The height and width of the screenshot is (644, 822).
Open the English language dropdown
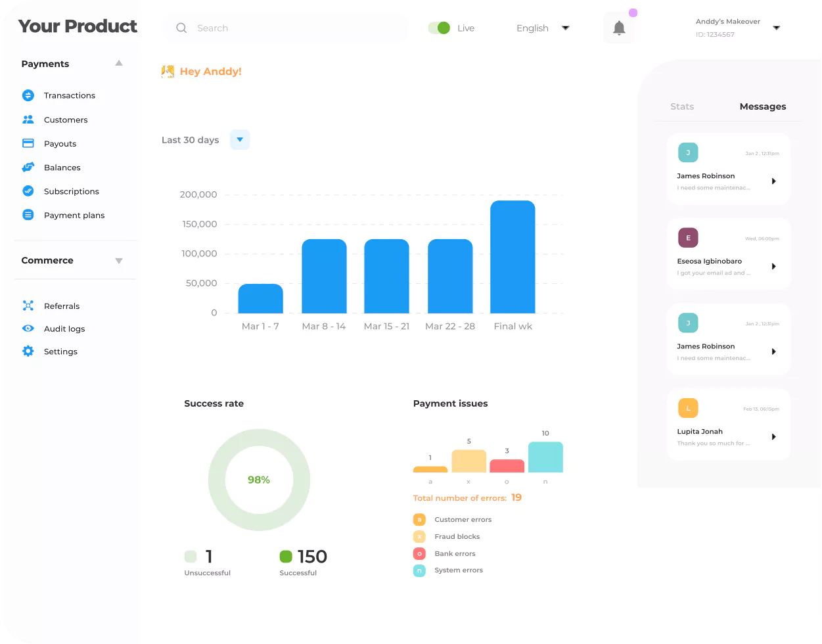pyautogui.click(x=543, y=28)
